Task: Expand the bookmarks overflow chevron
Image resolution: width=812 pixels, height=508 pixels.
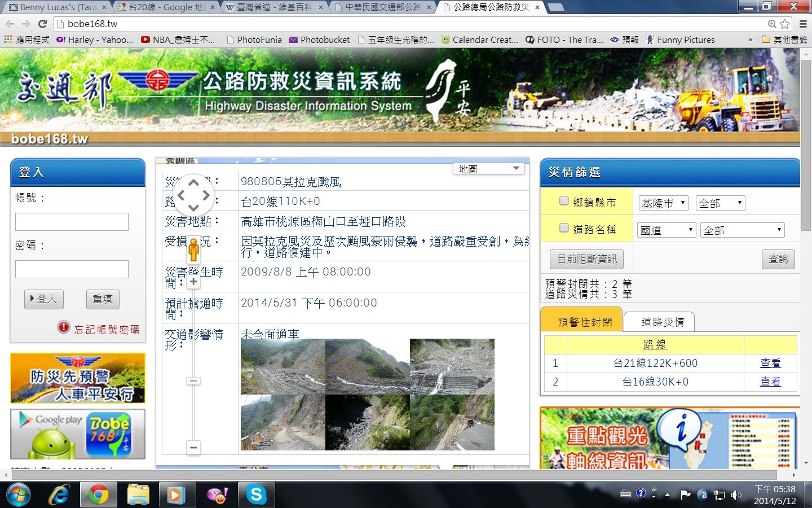Action: (x=750, y=40)
